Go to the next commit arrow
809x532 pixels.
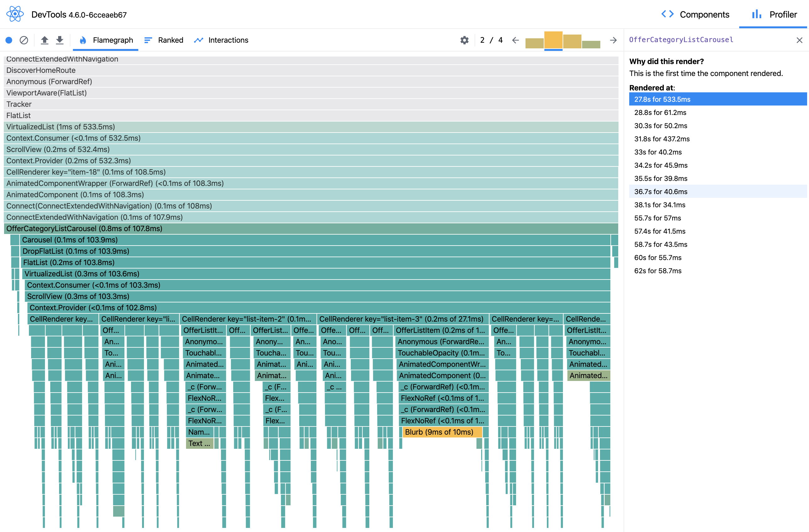[x=613, y=40]
